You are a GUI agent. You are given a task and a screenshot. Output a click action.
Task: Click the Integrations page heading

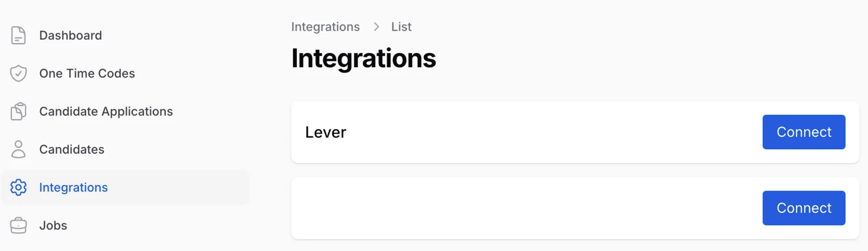[x=363, y=58]
